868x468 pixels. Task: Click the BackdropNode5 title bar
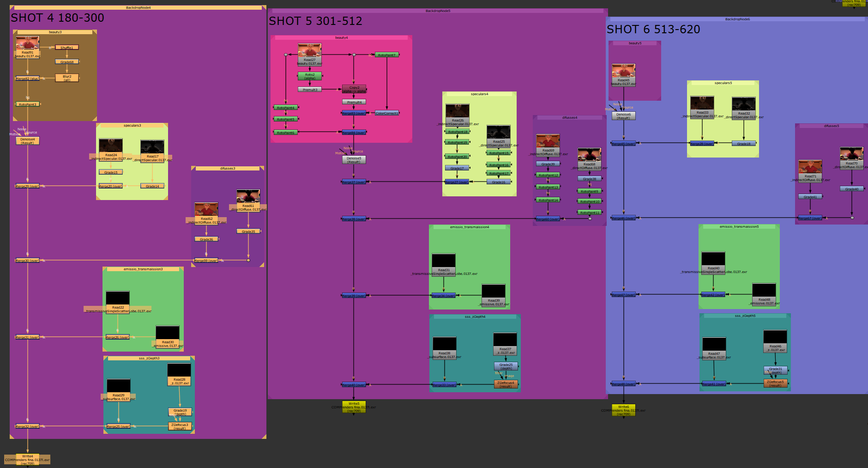[x=438, y=11]
